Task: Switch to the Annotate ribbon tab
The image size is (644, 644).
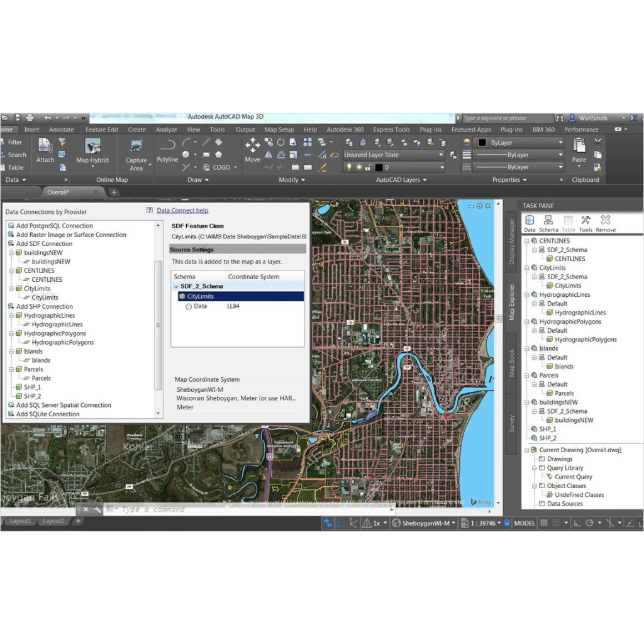Action: tap(61, 129)
